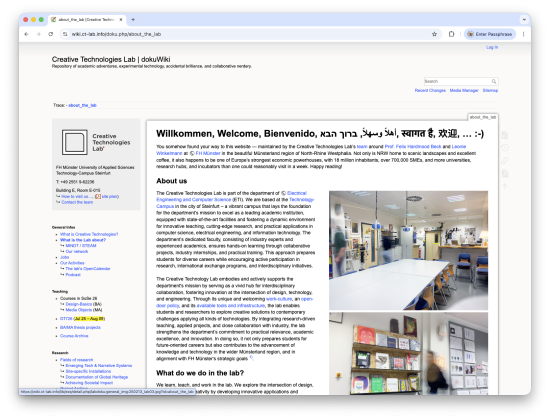The height and width of the screenshot is (420, 550).
Task: Open MINDT / STEAM sidebar link
Action: 81,246
